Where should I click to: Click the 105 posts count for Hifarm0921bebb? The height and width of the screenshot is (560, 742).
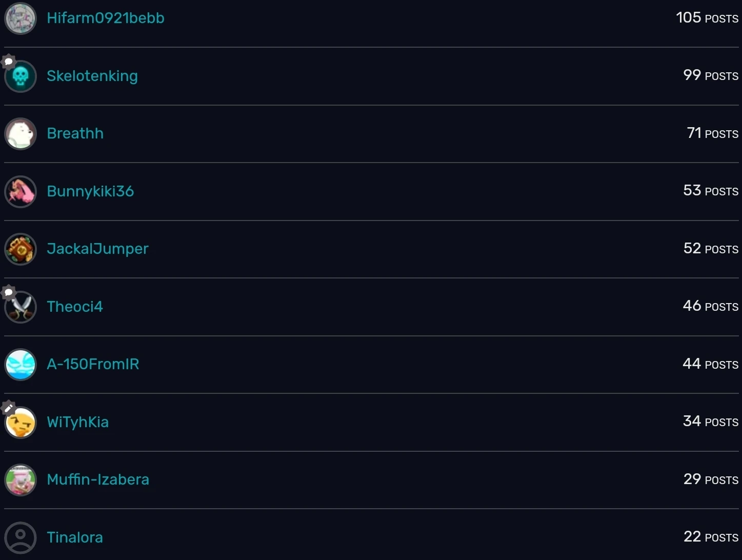(707, 17)
